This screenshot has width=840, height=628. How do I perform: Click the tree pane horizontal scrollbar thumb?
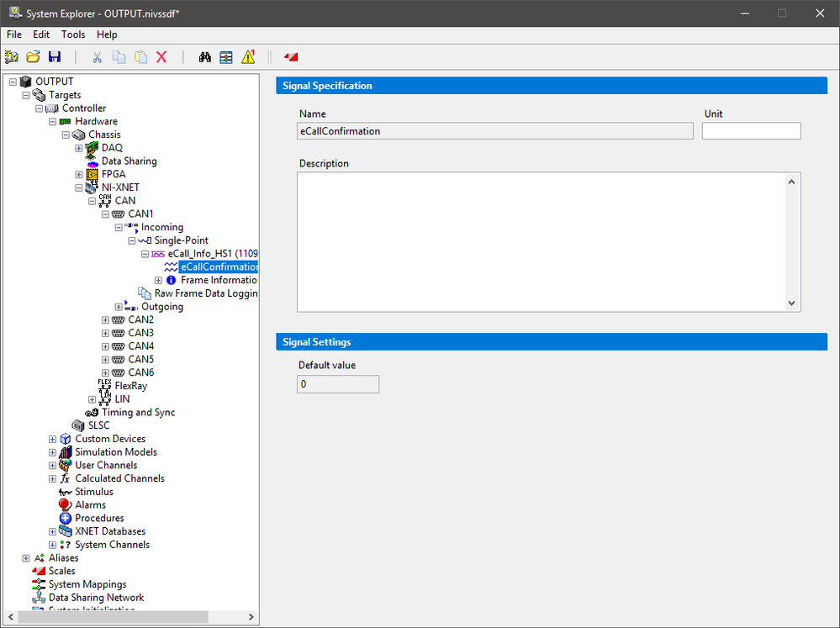[x=113, y=617]
